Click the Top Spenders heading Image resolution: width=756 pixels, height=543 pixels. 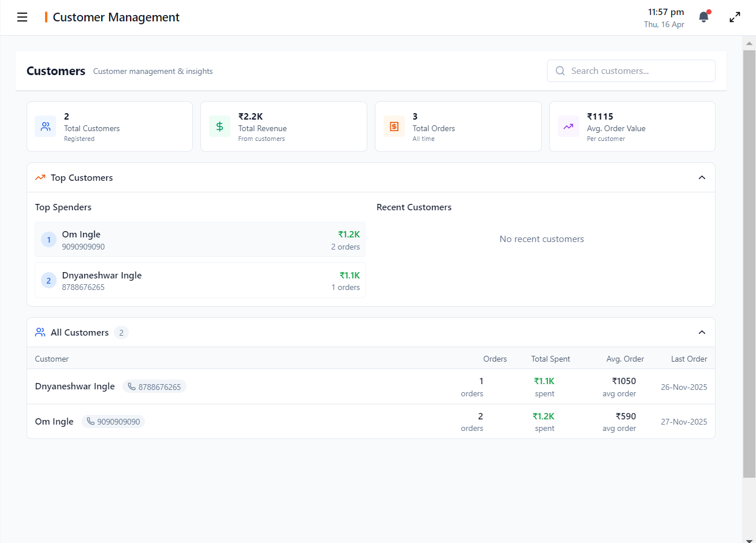tap(63, 207)
